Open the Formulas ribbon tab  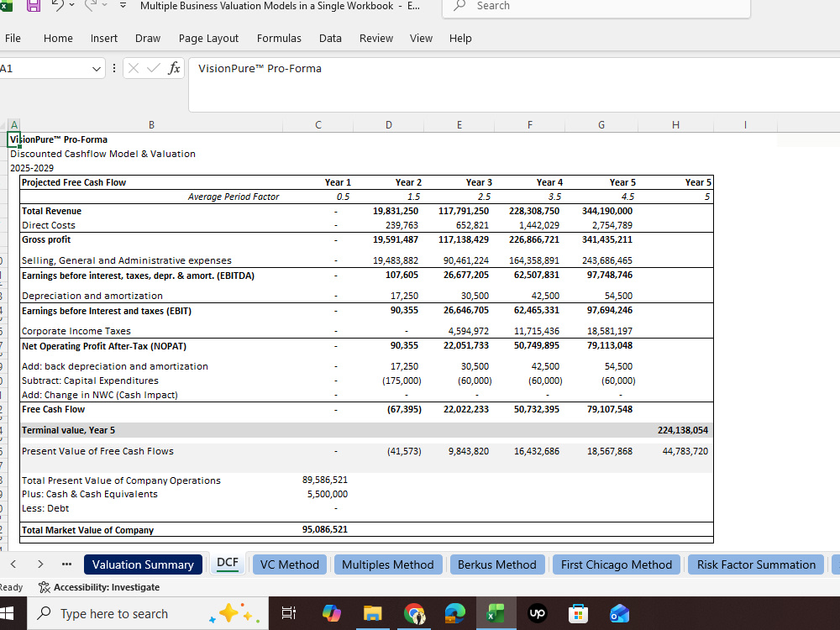click(x=279, y=38)
